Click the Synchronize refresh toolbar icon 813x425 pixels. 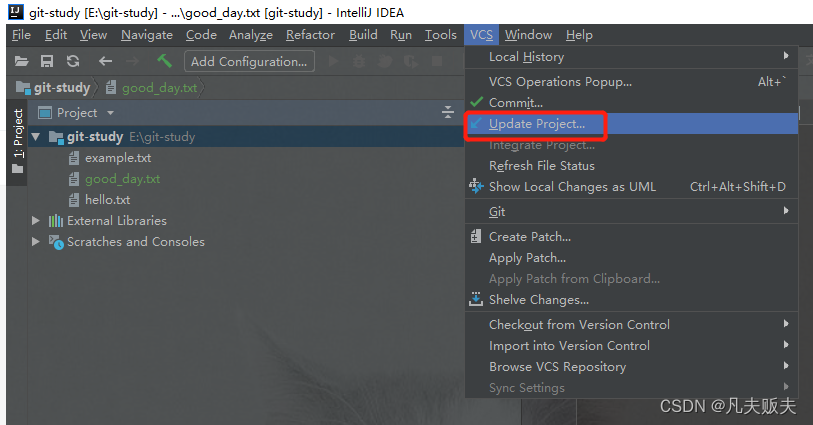pyautogui.click(x=73, y=61)
